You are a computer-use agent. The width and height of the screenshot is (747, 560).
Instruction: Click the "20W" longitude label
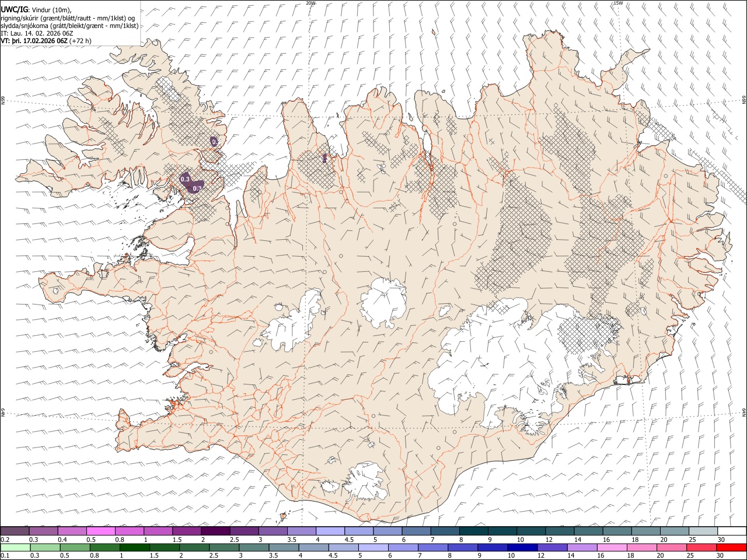tap(310, 3)
